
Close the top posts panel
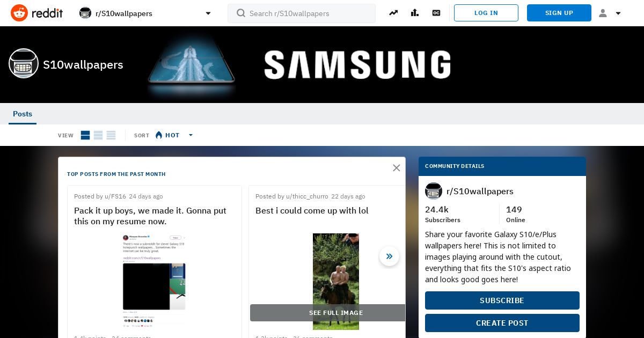coord(397,168)
